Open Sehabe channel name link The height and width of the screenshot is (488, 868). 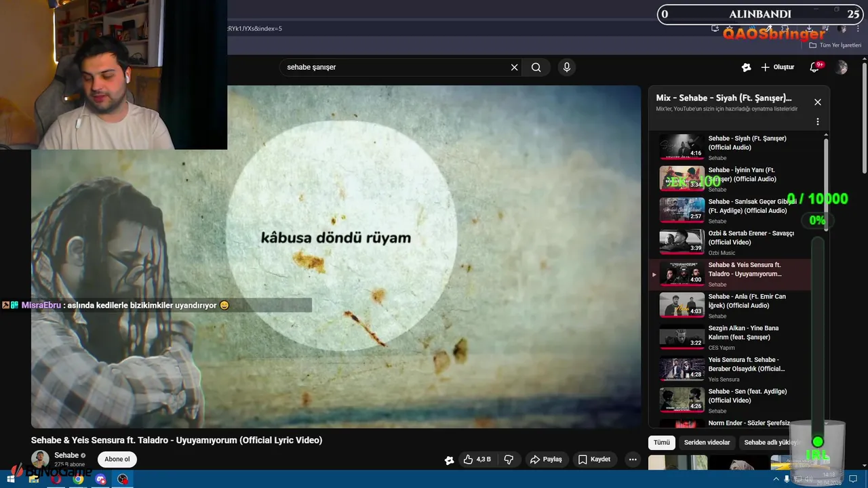pos(66,455)
